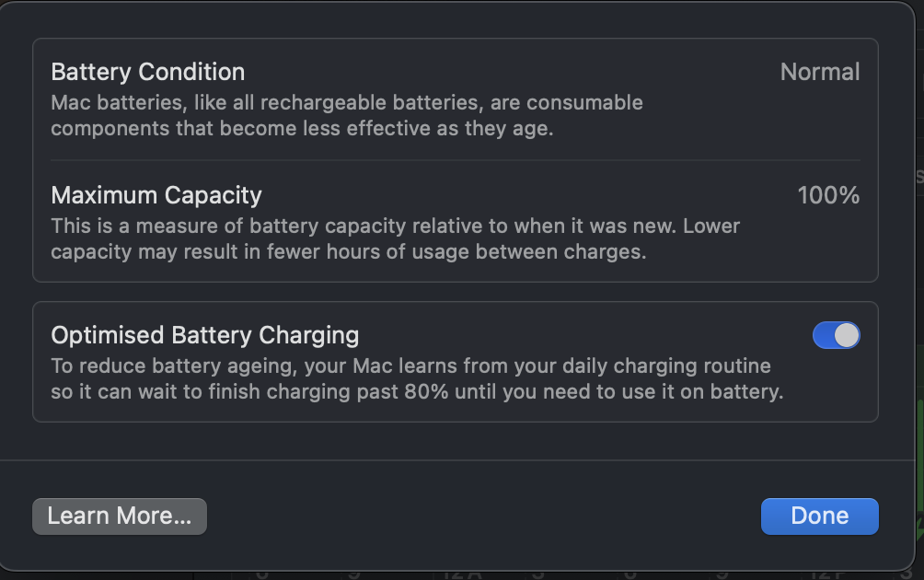Screen dimensions: 924x580
Task: Click the Optimised Battery Charging title text
Action: pyautogui.click(x=205, y=335)
